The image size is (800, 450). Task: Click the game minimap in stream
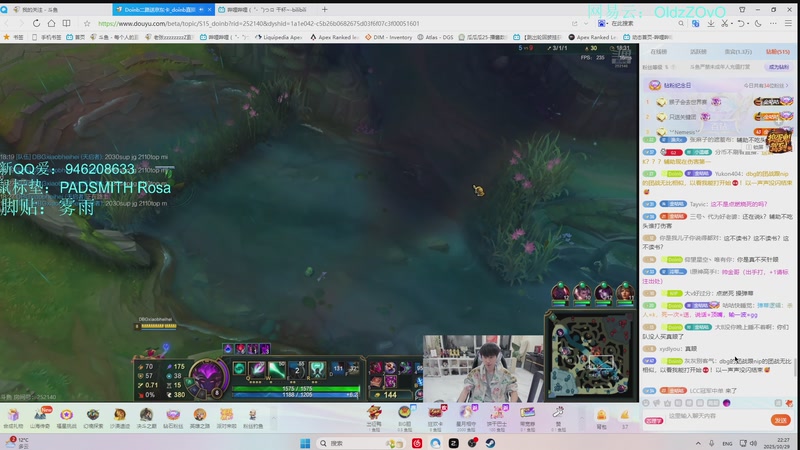click(589, 355)
